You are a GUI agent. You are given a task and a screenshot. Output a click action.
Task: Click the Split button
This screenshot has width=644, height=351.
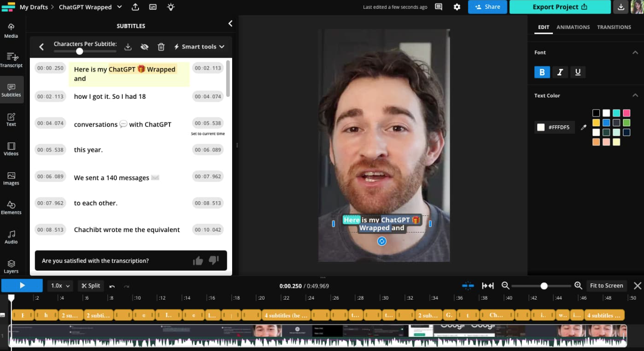point(91,285)
